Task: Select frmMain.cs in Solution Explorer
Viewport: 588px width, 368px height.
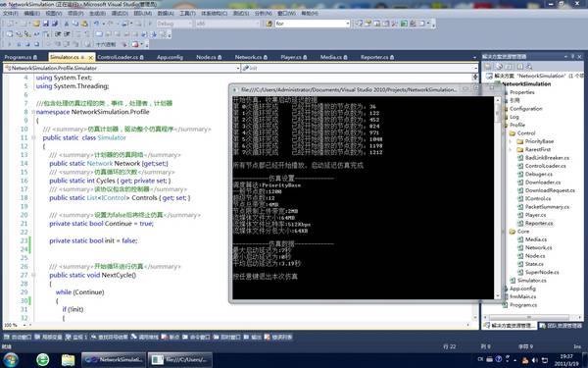Action: point(523,296)
